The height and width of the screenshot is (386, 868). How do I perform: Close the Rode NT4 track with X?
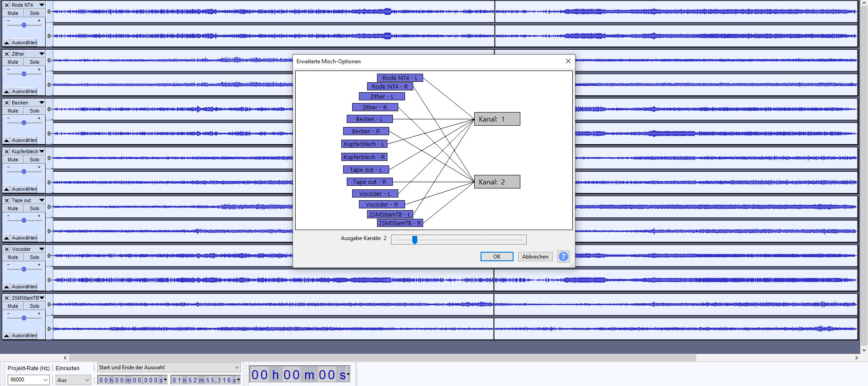pos(7,5)
